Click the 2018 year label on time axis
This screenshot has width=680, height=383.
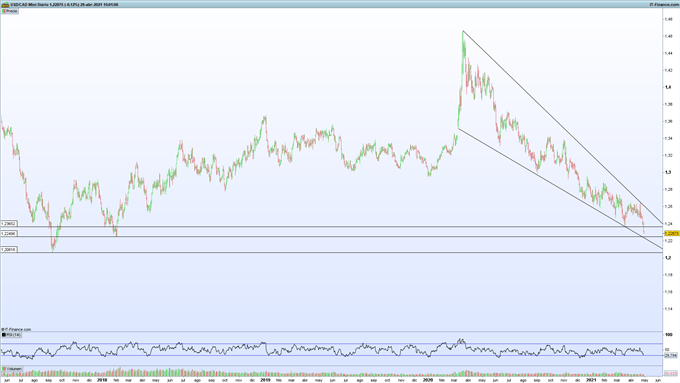click(x=102, y=380)
